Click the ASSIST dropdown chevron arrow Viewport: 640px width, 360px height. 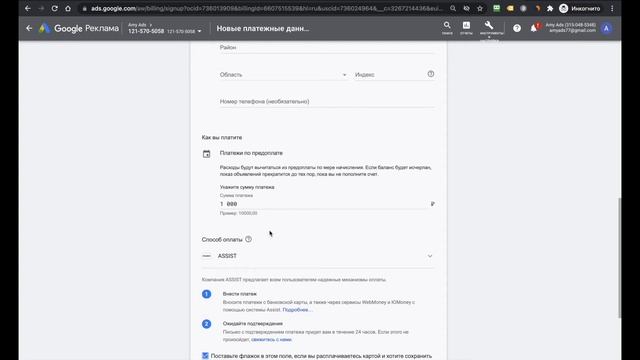(430, 256)
